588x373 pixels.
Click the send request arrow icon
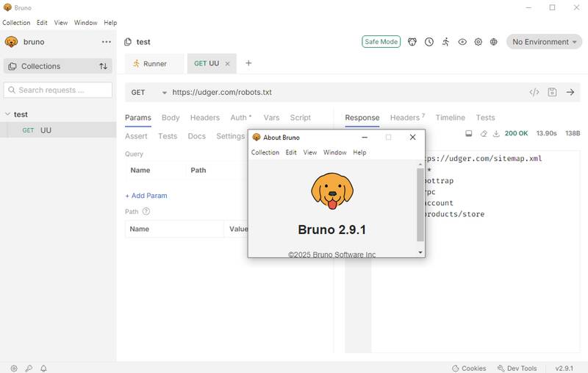[x=570, y=93]
